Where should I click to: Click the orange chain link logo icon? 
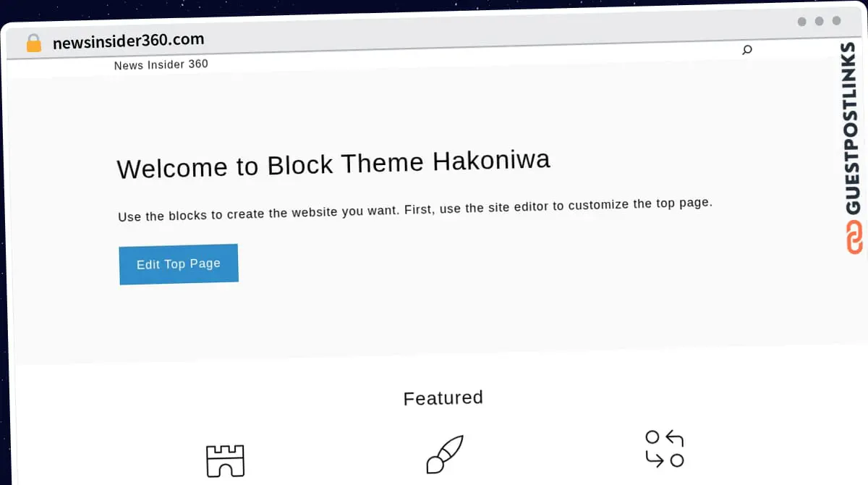855,237
